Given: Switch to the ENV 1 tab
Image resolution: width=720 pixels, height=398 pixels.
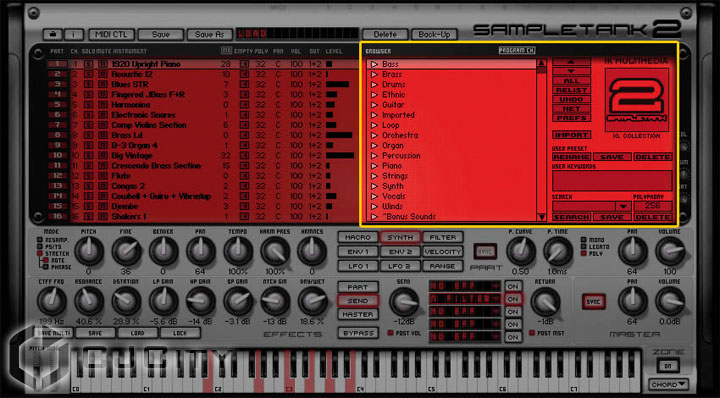Looking at the screenshot, I should point(358,252).
